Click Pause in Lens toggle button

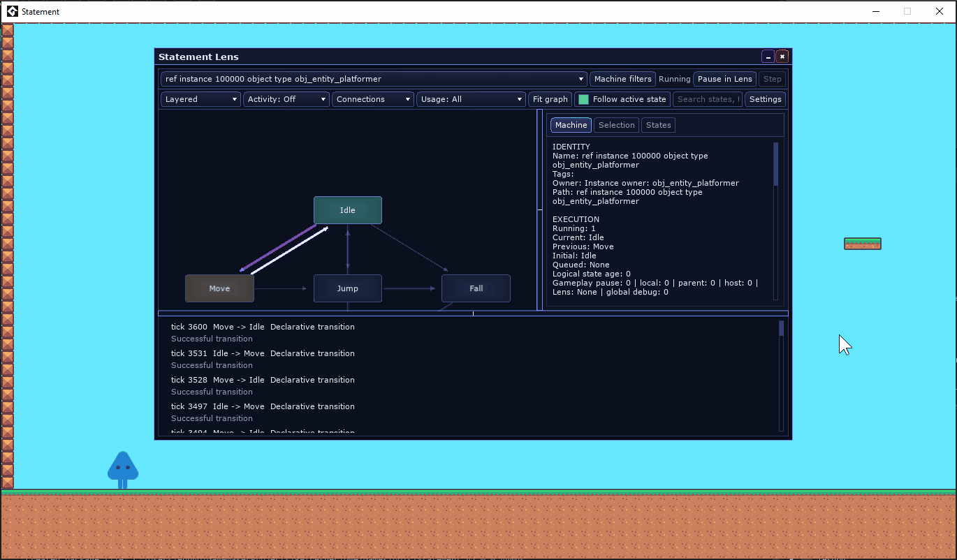pyautogui.click(x=725, y=79)
